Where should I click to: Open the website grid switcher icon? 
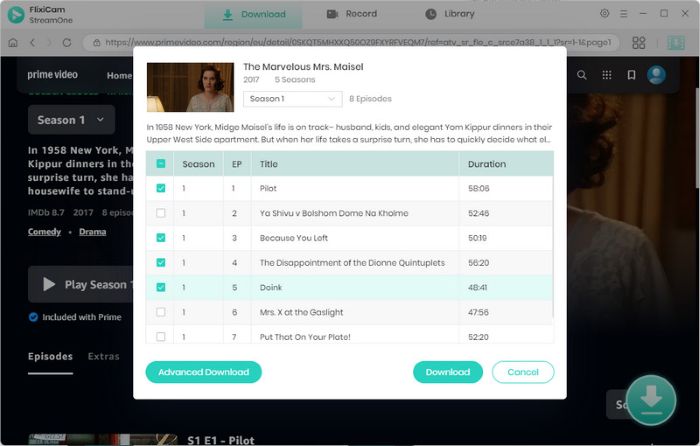click(x=639, y=42)
